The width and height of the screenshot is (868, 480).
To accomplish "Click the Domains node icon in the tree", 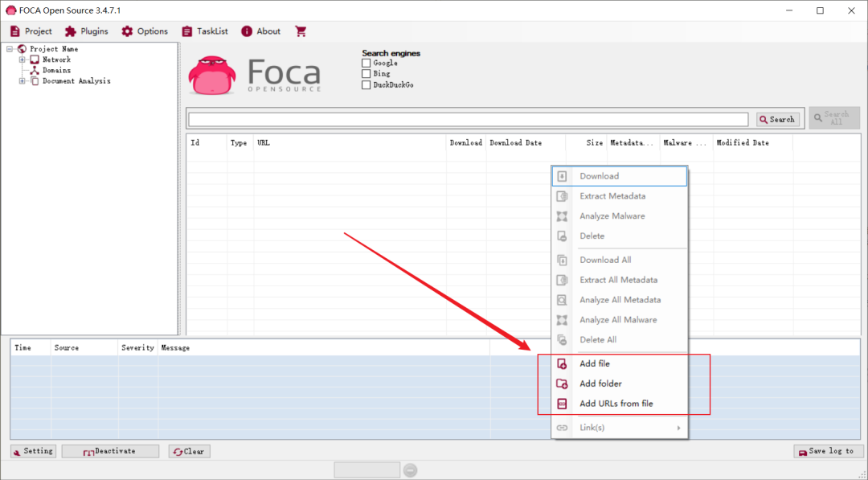I will click(35, 70).
